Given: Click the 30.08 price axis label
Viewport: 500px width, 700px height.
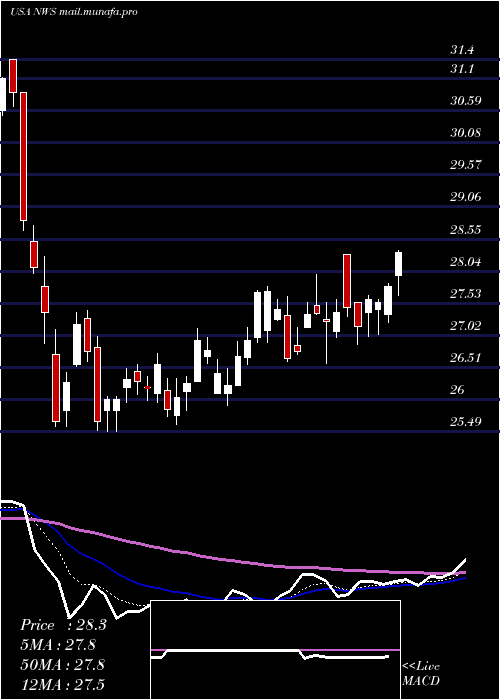Looking at the screenshot, I should click(466, 133).
